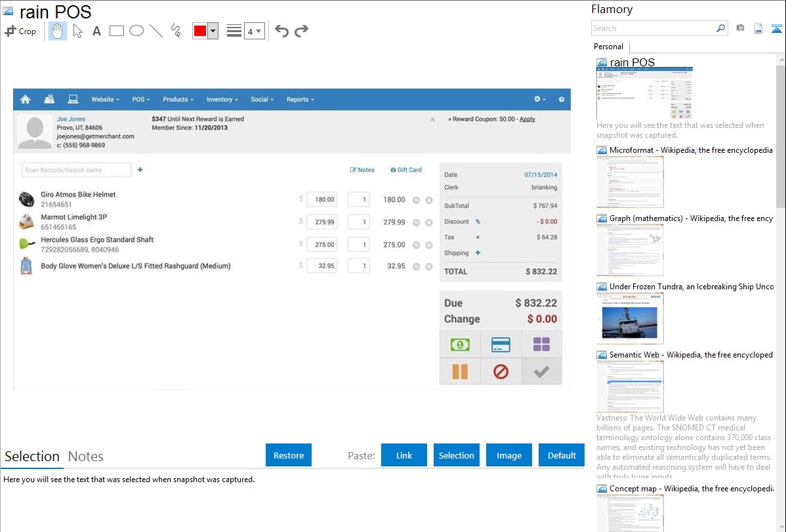Open the Social menu

(x=262, y=100)
